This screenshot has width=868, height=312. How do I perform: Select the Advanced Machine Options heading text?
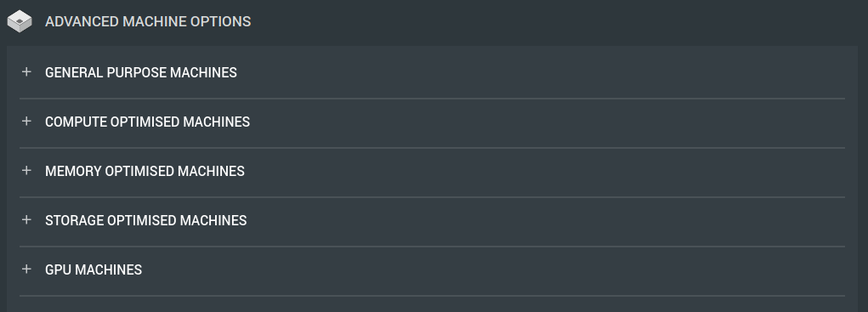coord(148,21)
